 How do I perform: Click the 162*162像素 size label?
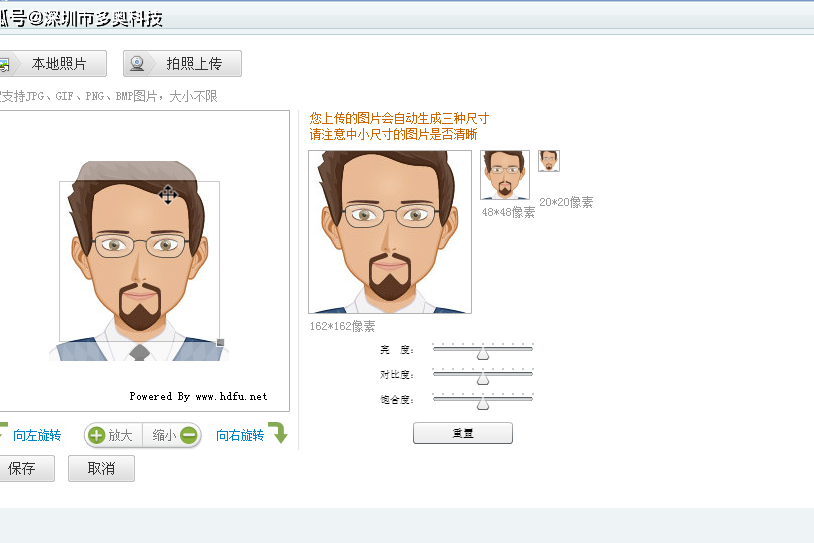[342, 326]
